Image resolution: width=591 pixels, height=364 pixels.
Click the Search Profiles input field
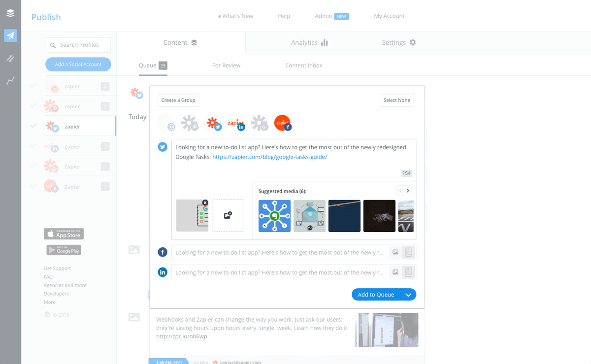pyautogui.click(x=78, y=45)
